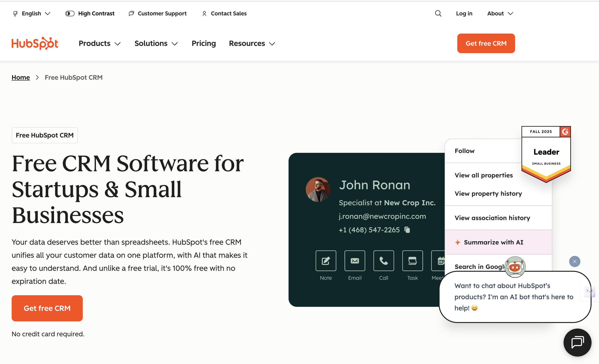Screen dimensions: 599x364
Task: Click the Home breadcrumb link
Action: click(21, 78)
